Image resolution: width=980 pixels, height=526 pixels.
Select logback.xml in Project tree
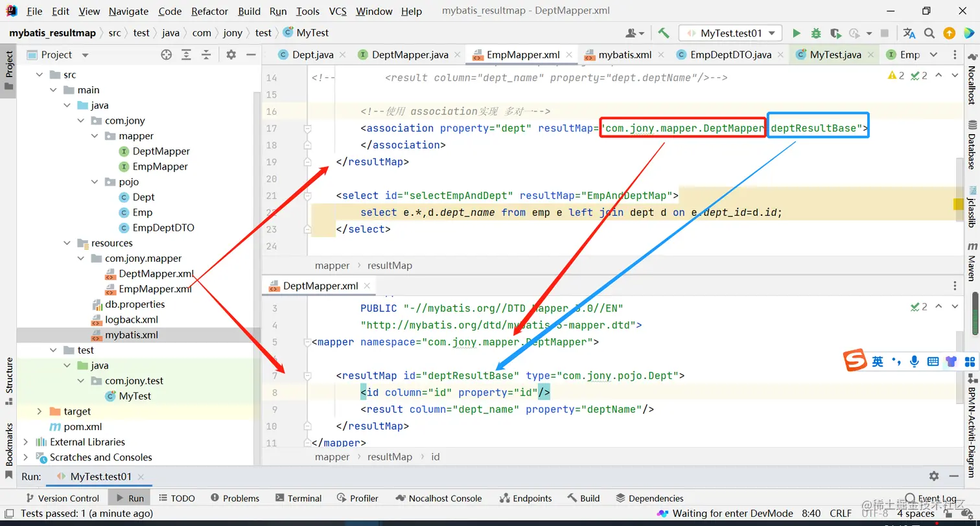[x=132, y=319]
